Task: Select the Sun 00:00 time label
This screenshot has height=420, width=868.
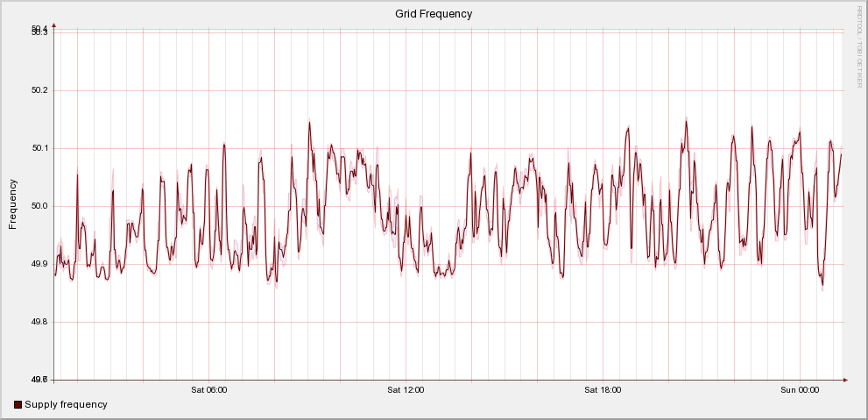Action: coord(800,389)
